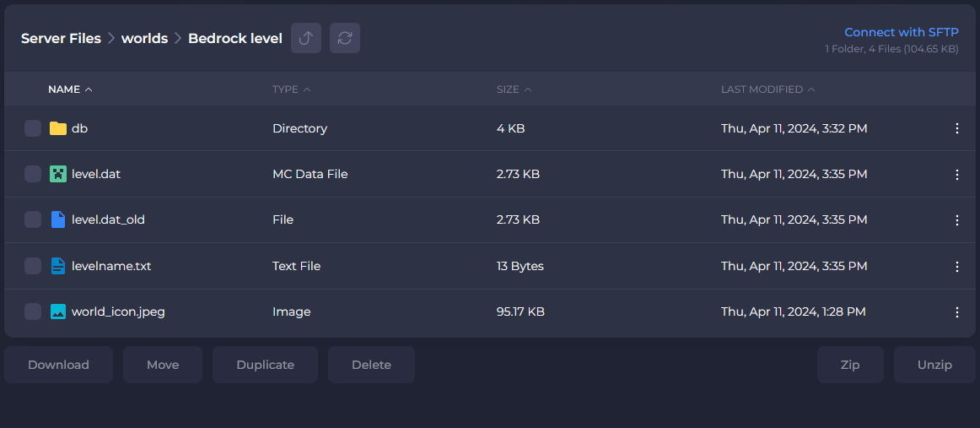
Task: Check the box for levelname.txt
Action: tap(33, 266)
